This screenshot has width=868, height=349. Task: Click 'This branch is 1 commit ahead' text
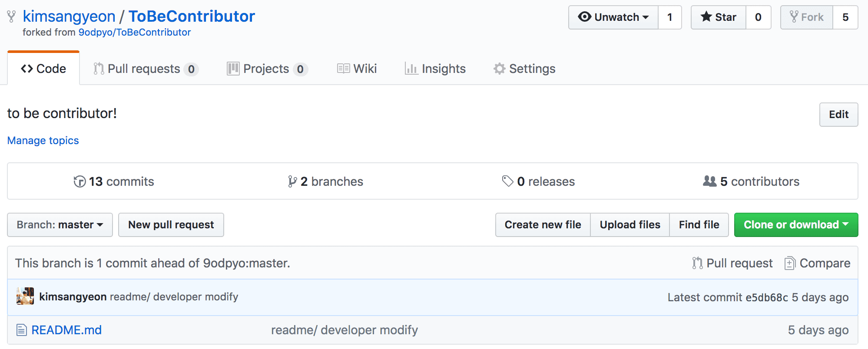coord(152,263)
